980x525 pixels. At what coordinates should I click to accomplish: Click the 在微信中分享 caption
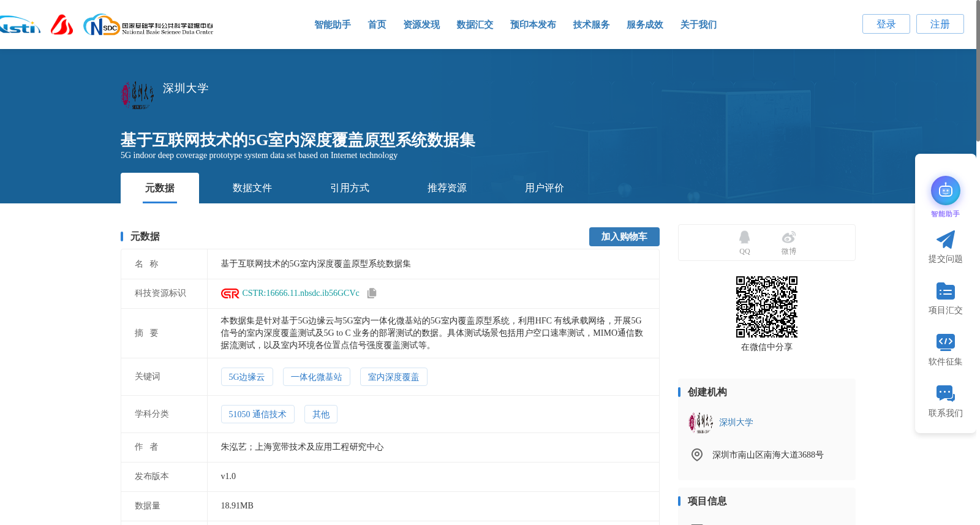tap(767, 347)
